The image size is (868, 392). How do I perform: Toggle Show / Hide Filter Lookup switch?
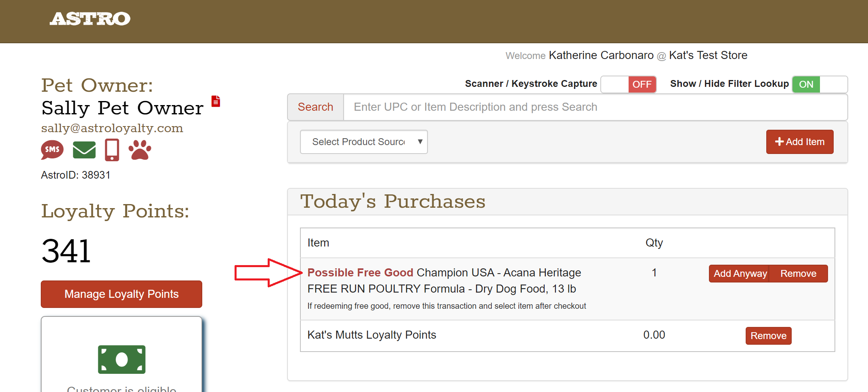(820, 84)
